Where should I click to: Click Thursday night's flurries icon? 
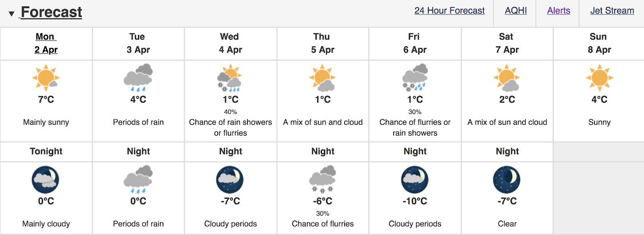322,179
